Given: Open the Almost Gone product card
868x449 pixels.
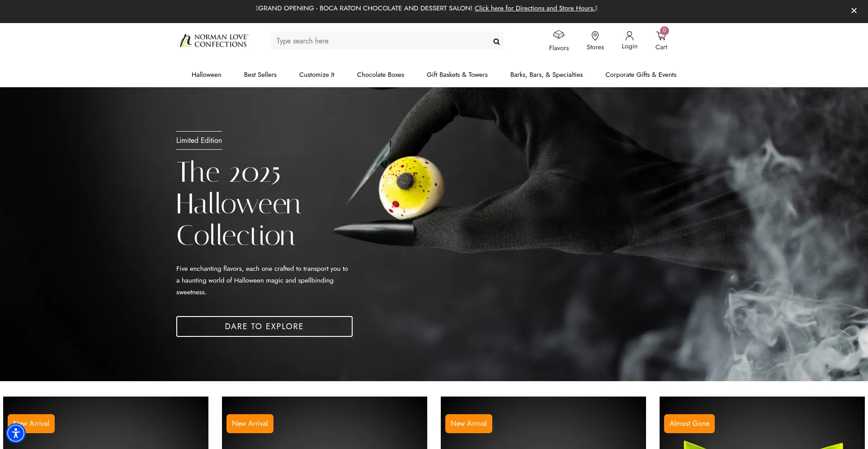Looking at the screenshot, I should (x=762, y=423).
